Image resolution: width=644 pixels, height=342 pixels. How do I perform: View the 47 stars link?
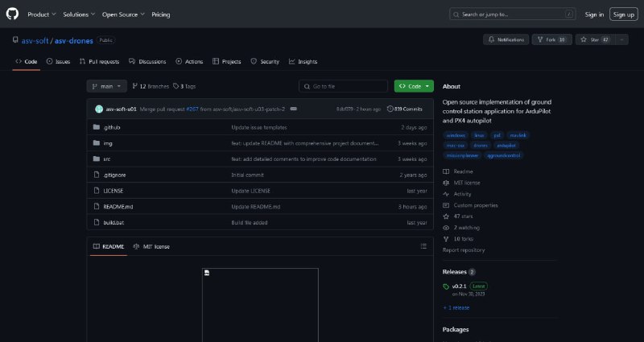(x=458, y=216)
